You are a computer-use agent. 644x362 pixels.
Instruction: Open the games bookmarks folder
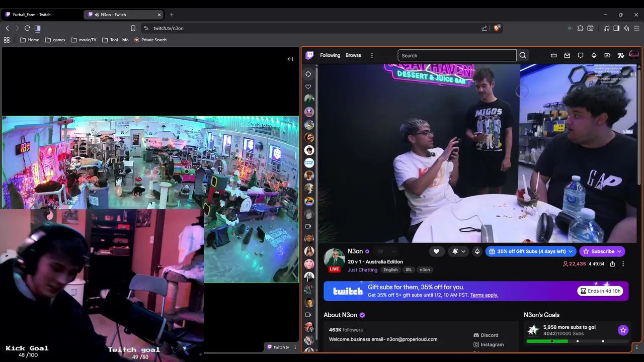point(55,40)
